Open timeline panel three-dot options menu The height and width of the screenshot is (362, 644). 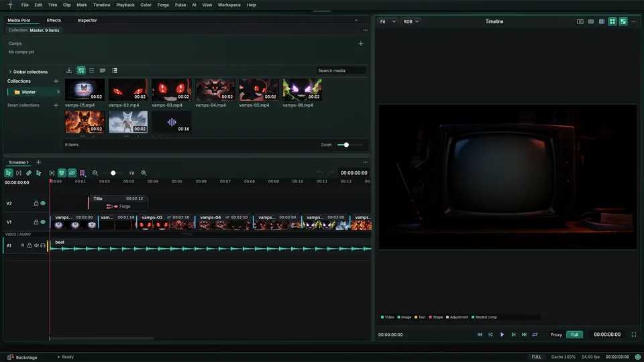point(365,162)
